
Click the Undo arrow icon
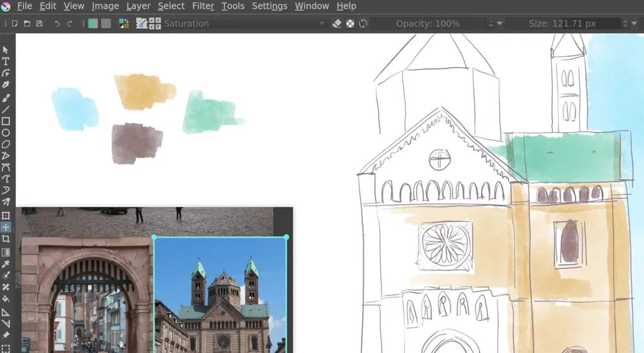pyautogui.click(x=57, y=24)
